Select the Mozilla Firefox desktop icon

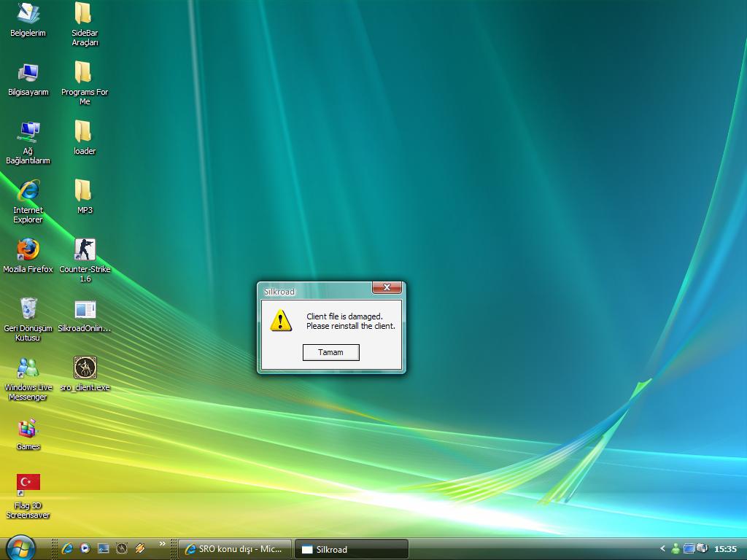tap(28, 250)
